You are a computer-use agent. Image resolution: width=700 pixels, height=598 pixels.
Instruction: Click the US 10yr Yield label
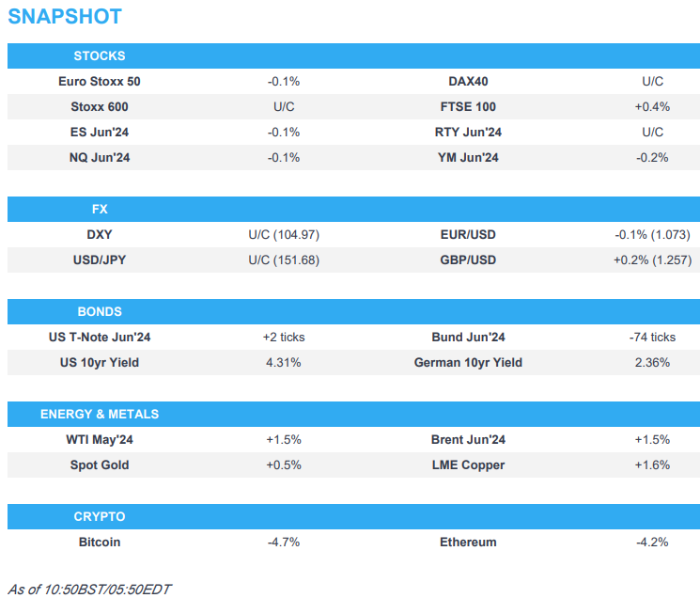pos(100,362)
